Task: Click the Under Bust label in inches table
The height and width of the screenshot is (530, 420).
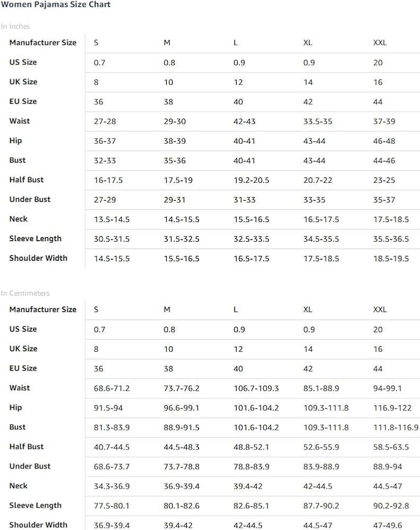Action: point(30,199)
